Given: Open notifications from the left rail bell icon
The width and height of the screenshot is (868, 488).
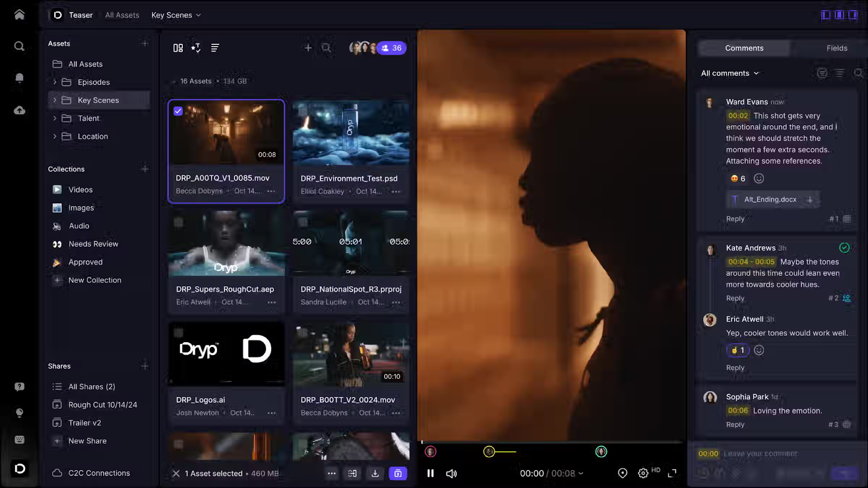Looking at the screenshot, I should click(x=19, y=78).
